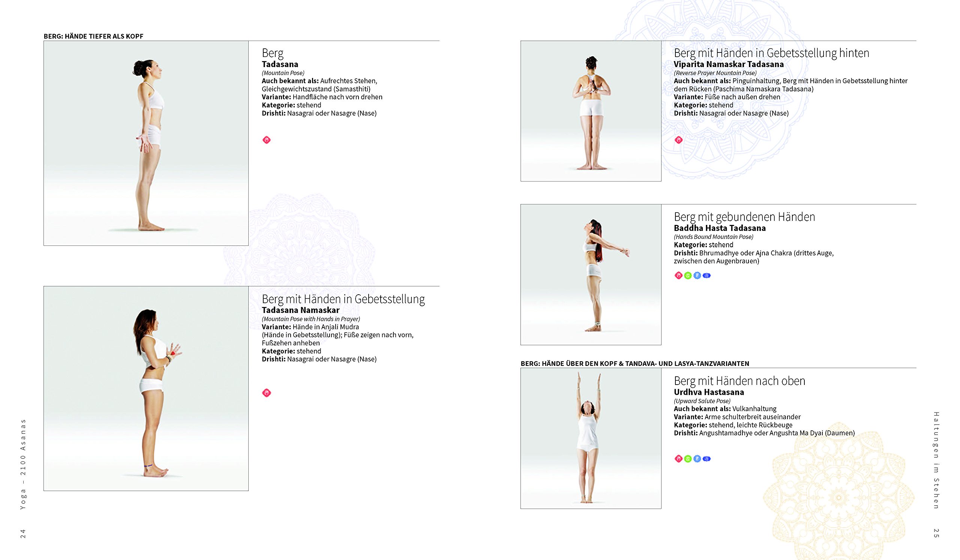Click the page number 24
The height and width of the screenshot is (560, 960).
[23, 533]
